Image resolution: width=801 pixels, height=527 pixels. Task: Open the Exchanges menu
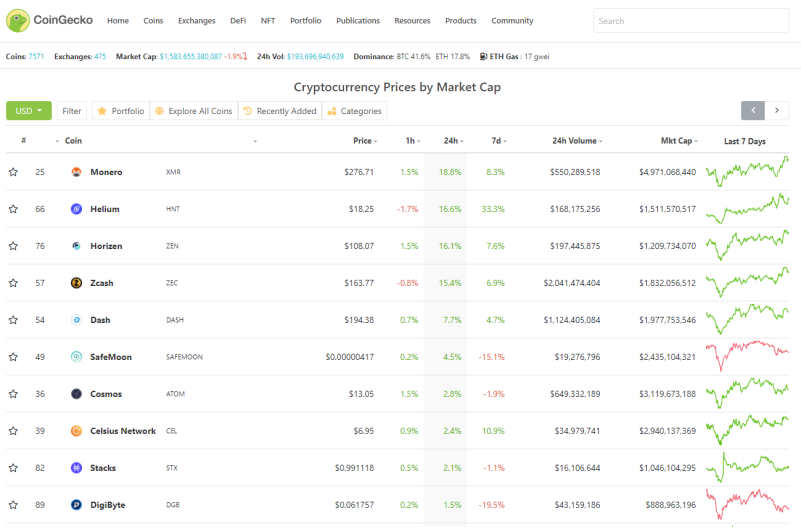[x=197, y=21]
